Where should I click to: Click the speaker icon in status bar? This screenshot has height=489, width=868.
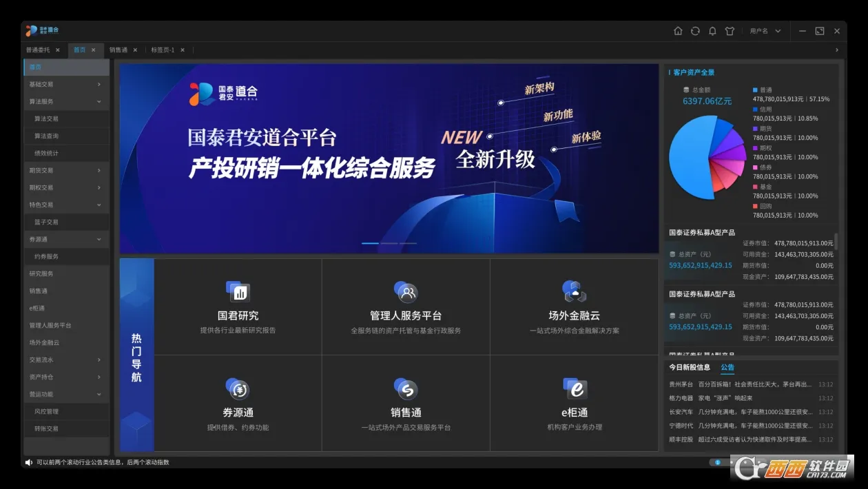click(29, 462)
